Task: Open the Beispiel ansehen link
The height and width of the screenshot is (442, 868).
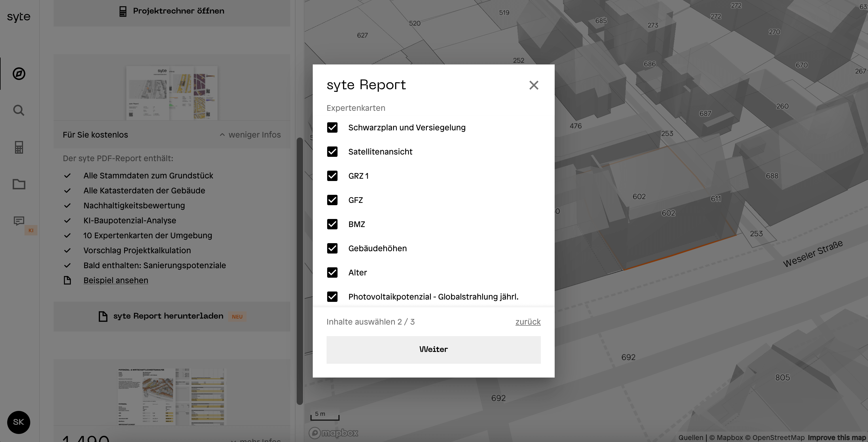Action: click(115, 280)
